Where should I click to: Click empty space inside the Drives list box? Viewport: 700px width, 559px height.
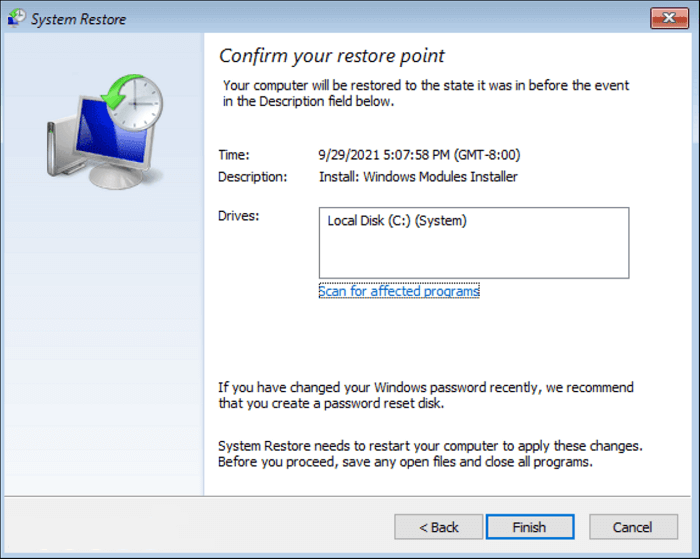coord(473,255)
